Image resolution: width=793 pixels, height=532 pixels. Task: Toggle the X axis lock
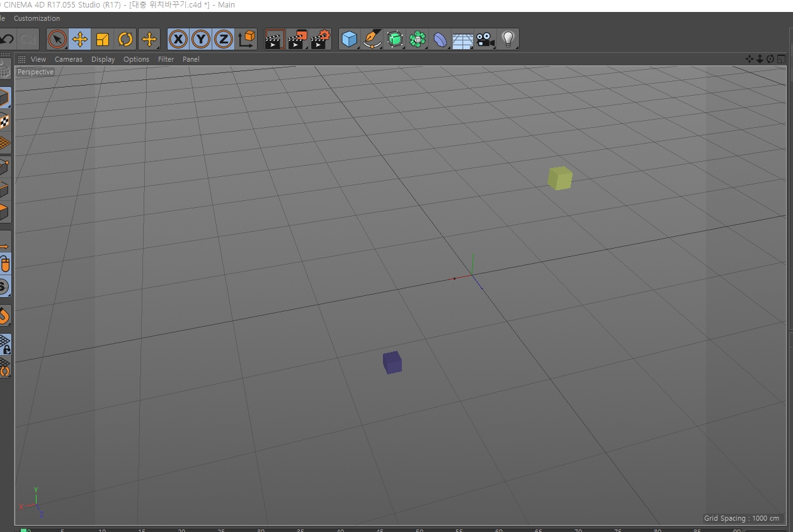pyautogui.click(x=179, y=40)
